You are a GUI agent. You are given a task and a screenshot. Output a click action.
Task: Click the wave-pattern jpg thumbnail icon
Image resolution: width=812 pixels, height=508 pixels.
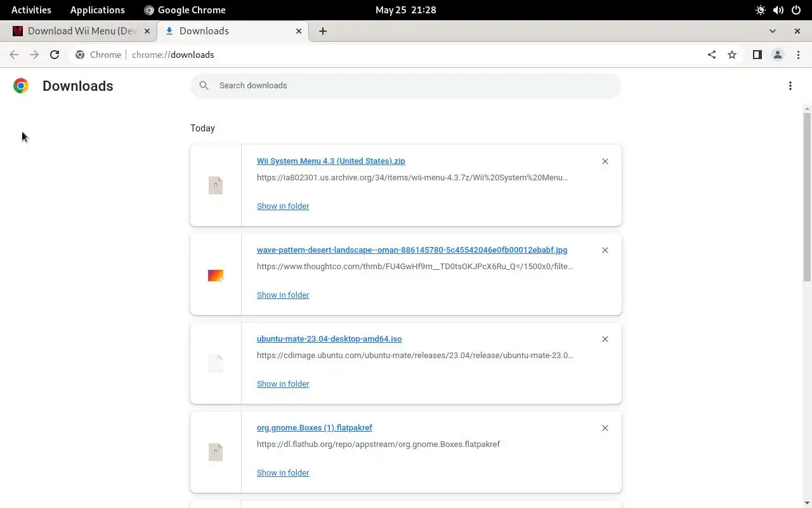coord(216,275)
